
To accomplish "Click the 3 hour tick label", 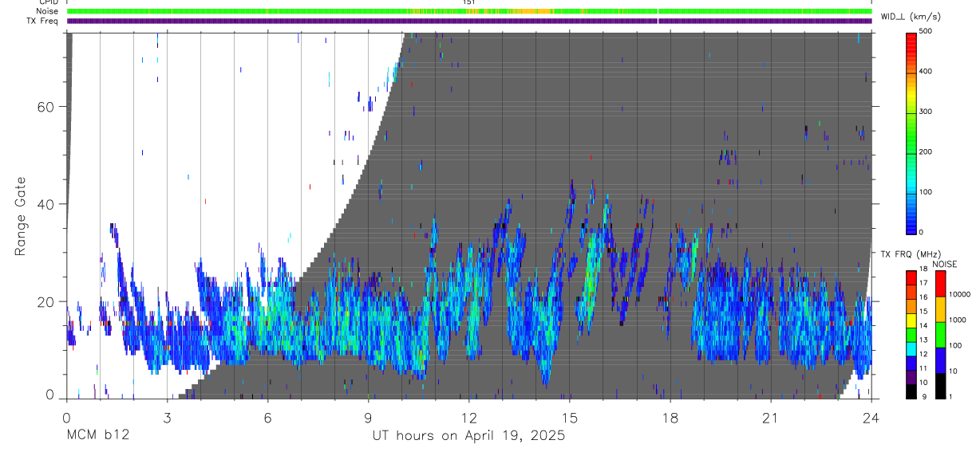I will tap(167, 418).
